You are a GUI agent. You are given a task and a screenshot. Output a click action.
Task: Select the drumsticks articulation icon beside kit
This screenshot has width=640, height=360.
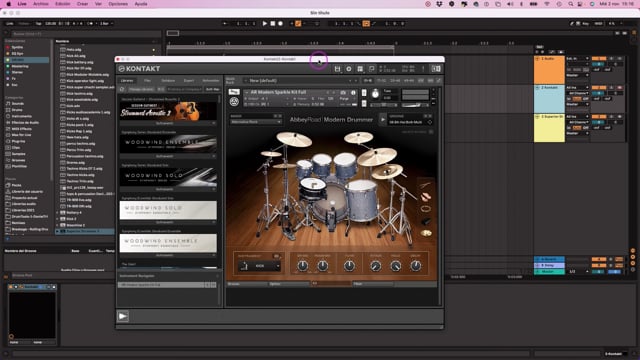tap(425, 186)
